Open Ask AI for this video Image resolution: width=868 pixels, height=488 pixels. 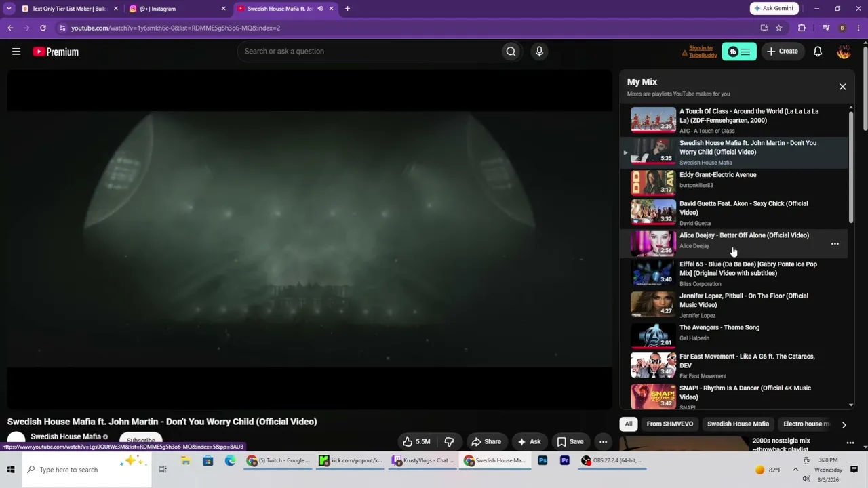tap(529, 441)
